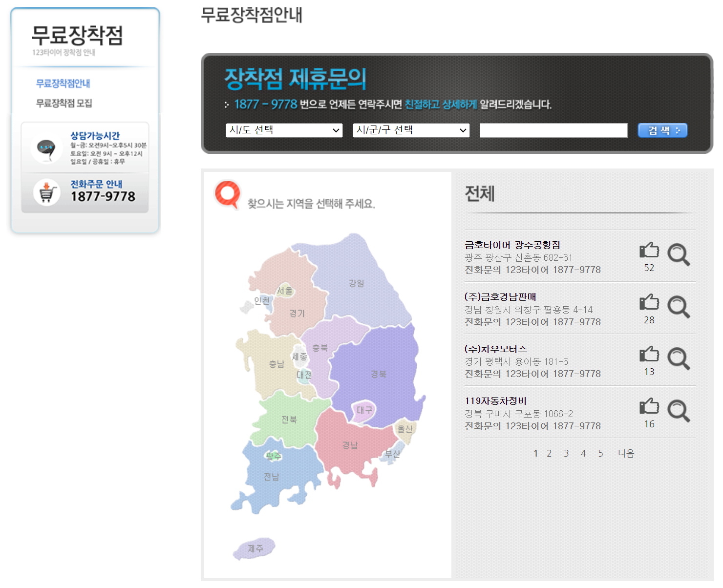Expand the 시/군/구 dropdown arrow
The image size is (723, 588).
[463, 130]
